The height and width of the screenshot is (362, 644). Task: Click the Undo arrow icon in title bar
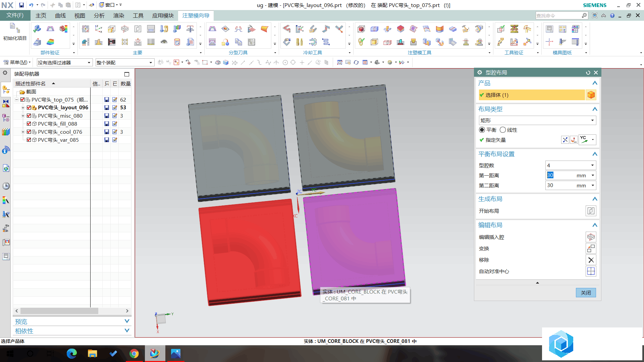point(31,5)
